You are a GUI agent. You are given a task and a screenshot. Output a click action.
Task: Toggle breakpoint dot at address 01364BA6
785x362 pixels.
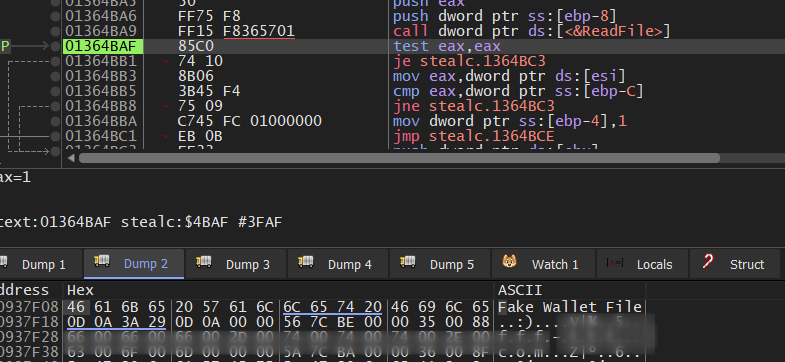click(56, 17)
